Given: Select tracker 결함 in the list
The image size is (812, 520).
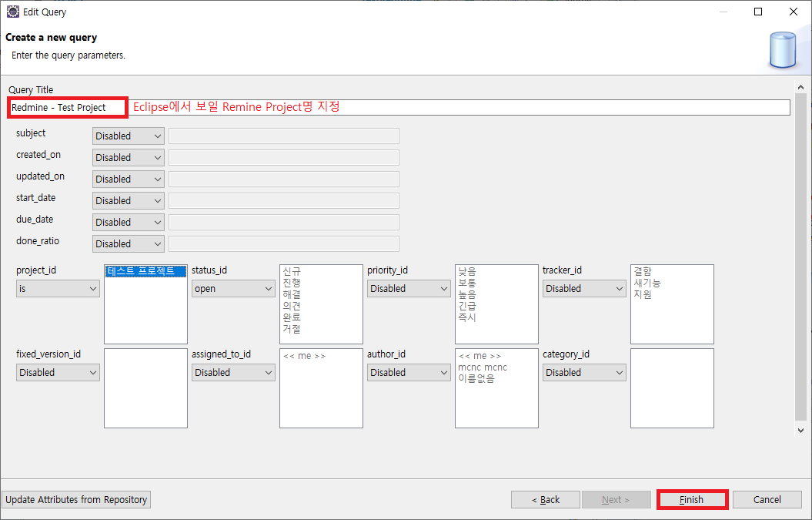Looking at the screenshot, I should point(643,271).
